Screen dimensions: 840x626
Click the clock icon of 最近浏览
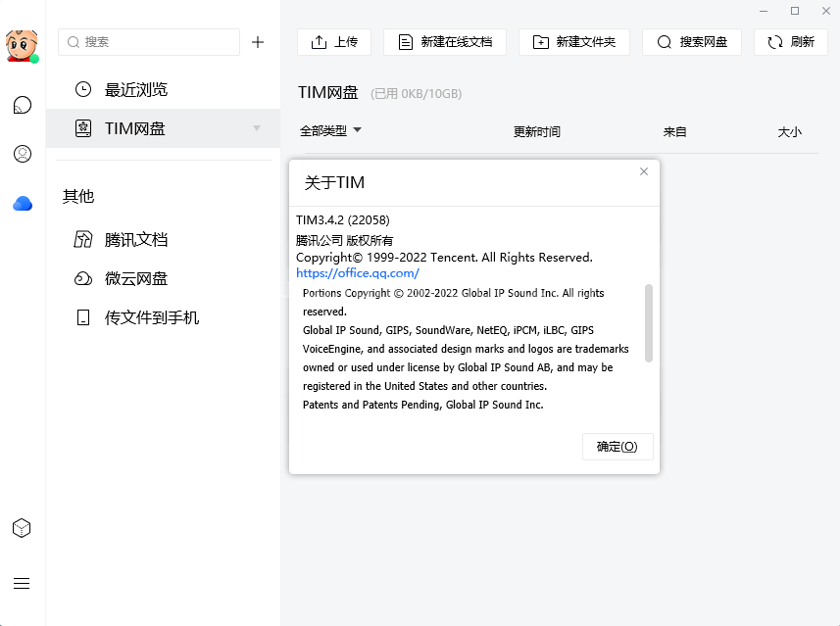(83, 89)
